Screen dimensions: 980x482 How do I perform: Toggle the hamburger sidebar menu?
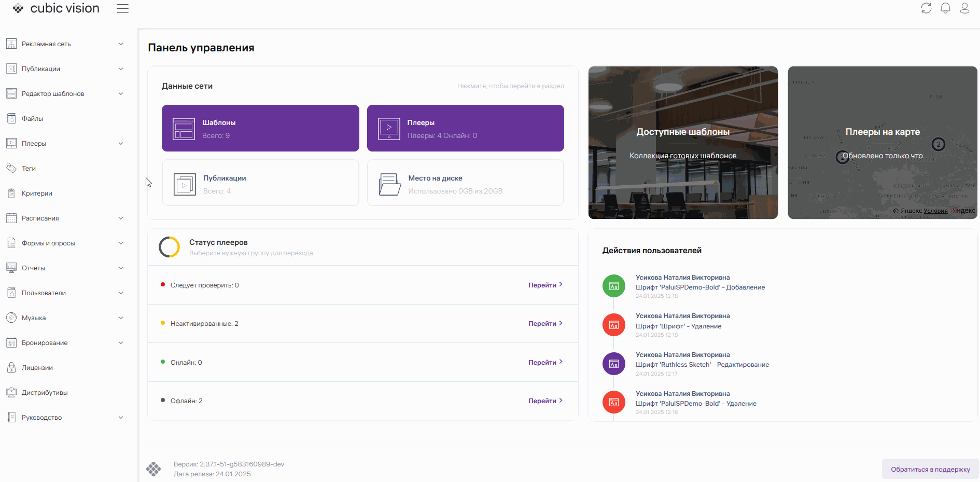click(122, 9)
